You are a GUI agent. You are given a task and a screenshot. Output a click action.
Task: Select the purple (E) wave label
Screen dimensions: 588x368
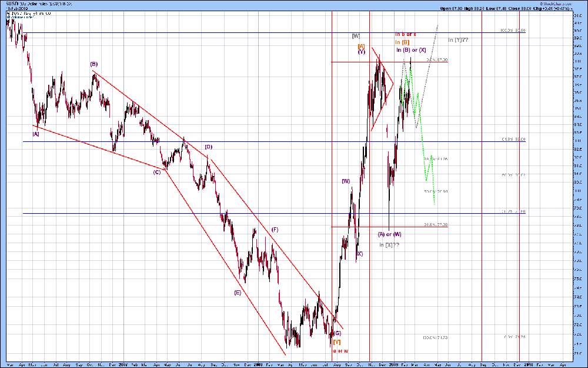click(x=238, y=293)
